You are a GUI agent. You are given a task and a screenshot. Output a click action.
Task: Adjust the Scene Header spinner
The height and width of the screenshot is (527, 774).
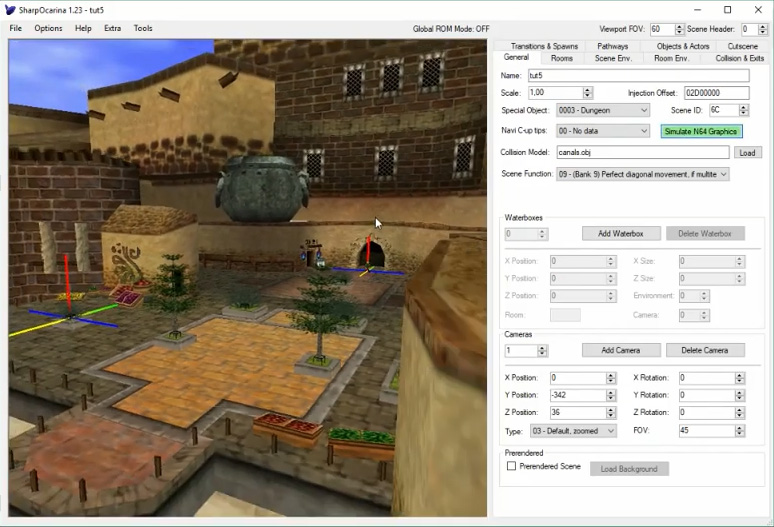763,29
